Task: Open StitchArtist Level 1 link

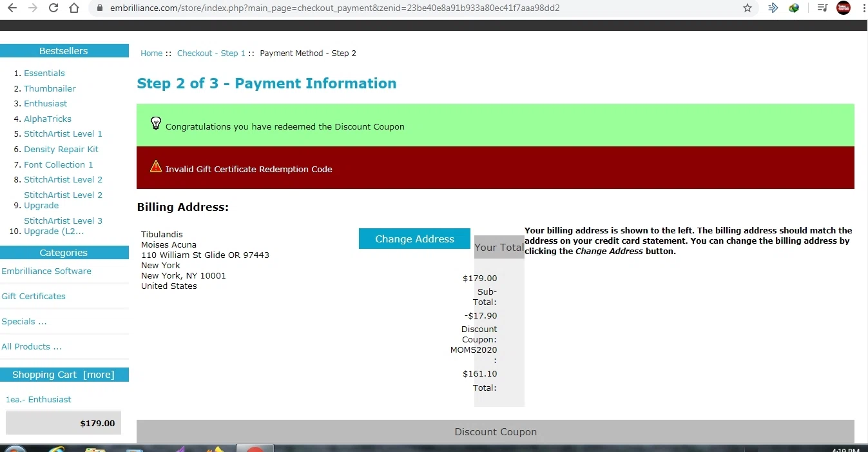Action: pos(63,134)
